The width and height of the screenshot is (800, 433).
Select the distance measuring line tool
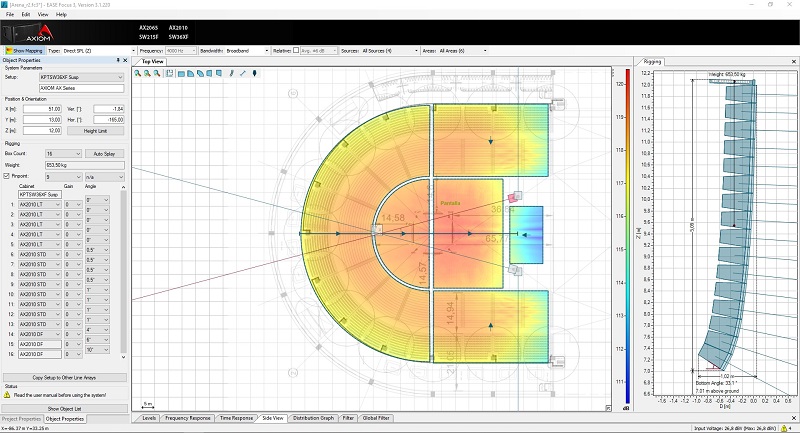coord(243,73)
